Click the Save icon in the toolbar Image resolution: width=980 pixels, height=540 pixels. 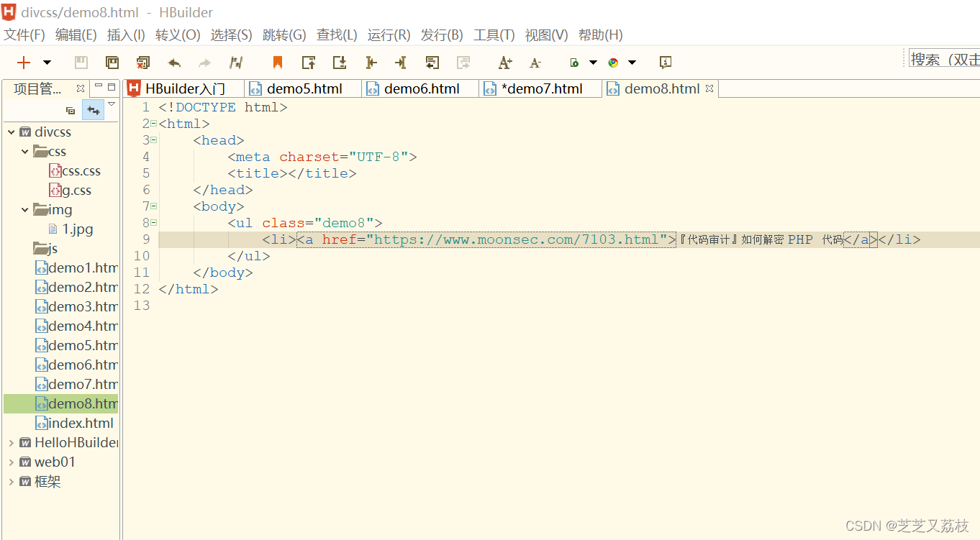(81, 63)
